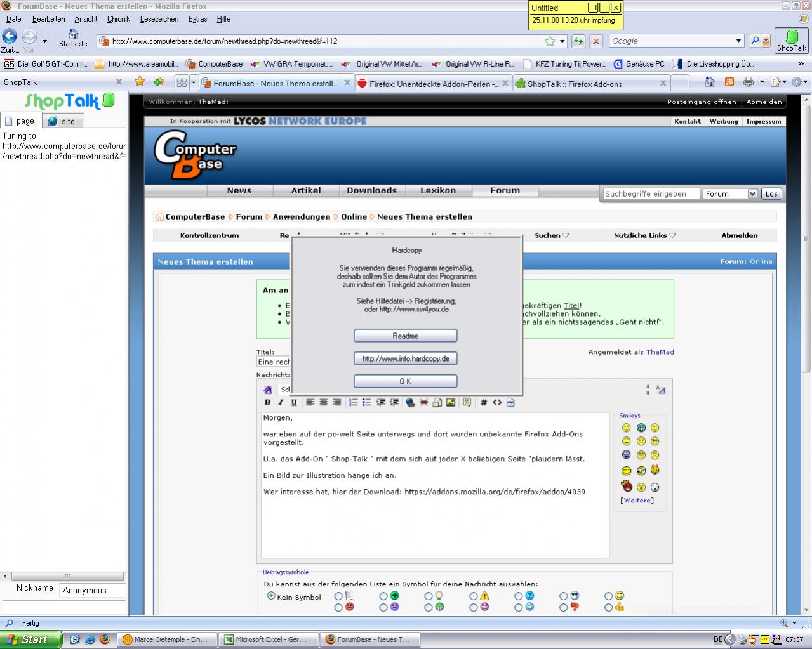Click the Weitere smileys link
The height and width of the screenshot is (649, 812).
[637, 501]
